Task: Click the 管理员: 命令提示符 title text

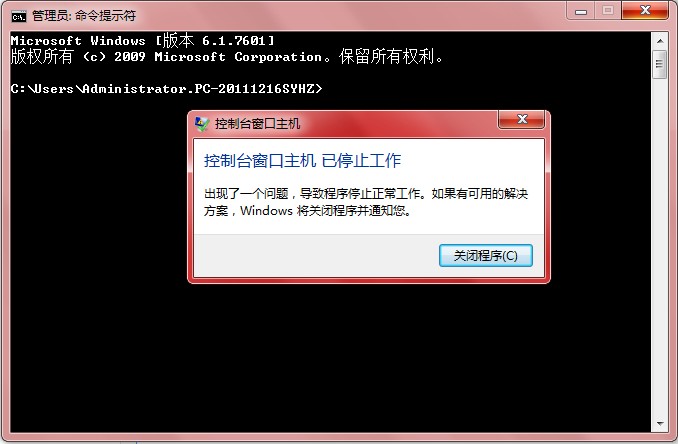Action: pos(84,16)
